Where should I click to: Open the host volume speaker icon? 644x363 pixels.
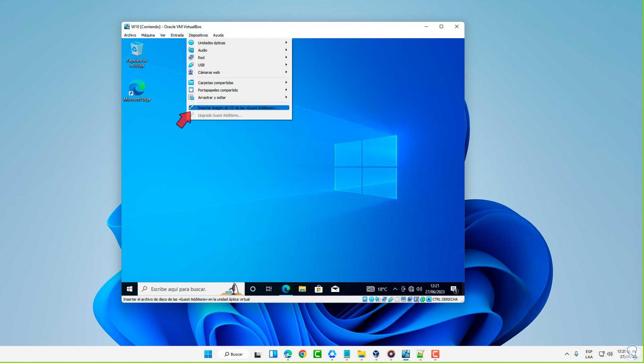click(610, 354)
